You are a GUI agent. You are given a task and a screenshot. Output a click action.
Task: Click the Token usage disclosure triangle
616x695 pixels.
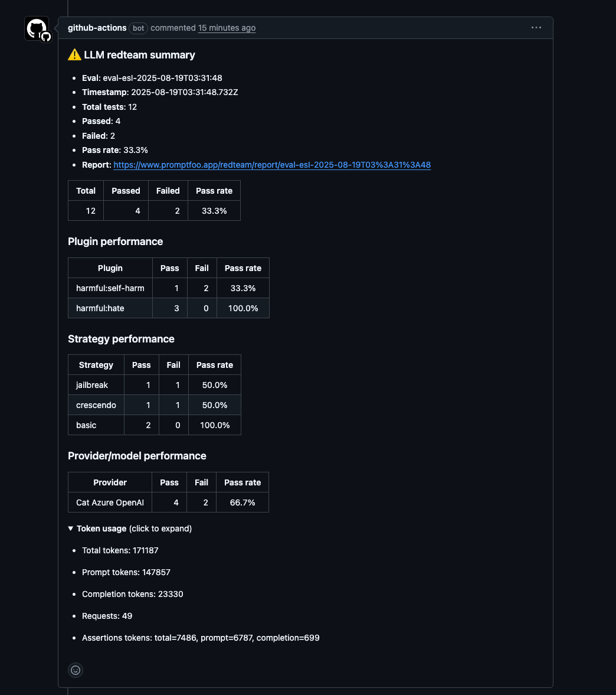[70, 528]
